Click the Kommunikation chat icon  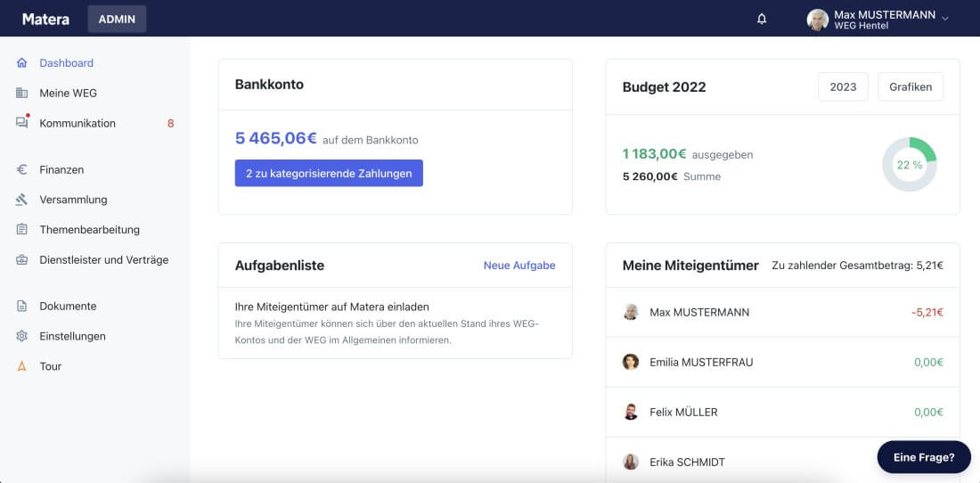point(22,123)
